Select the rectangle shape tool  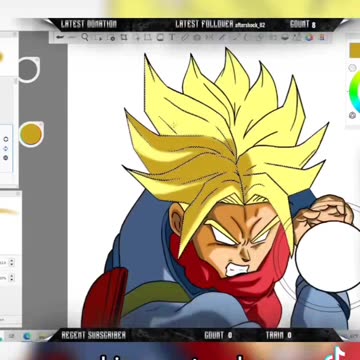148,37
